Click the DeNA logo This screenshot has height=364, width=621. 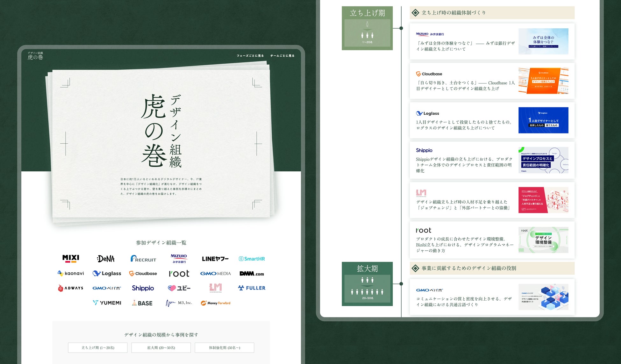[x=106, y=259]
